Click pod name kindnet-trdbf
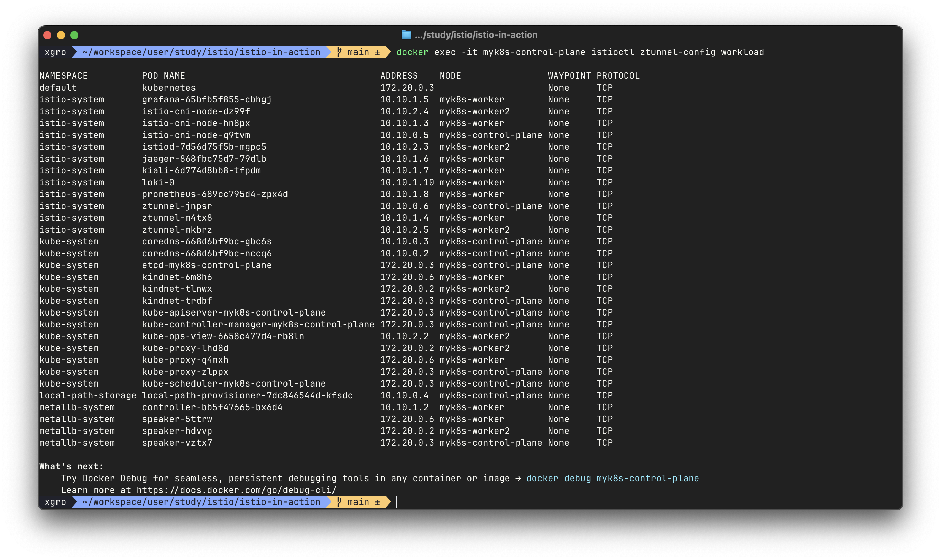Viewport: 941px width, 560px height. [177, 301]
